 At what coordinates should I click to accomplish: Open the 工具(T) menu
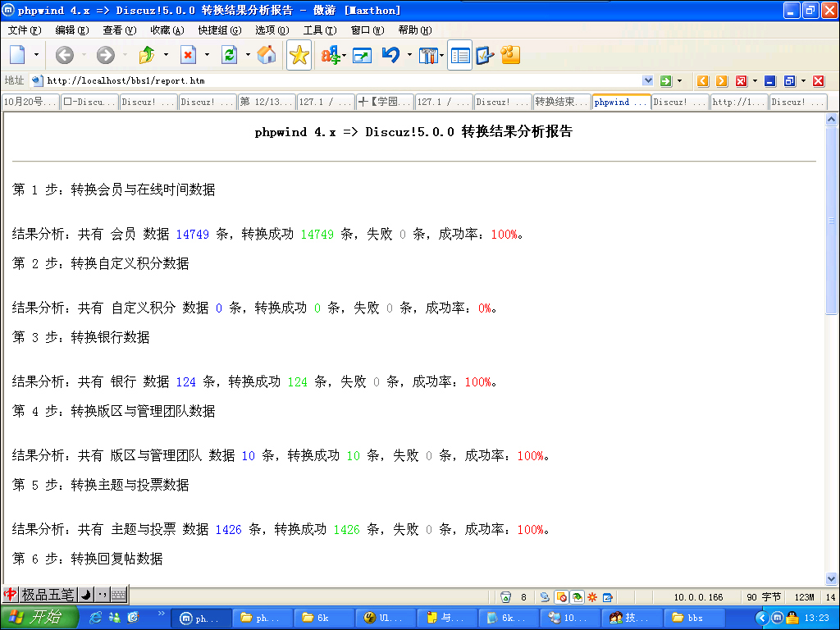(x=320, y=30)
